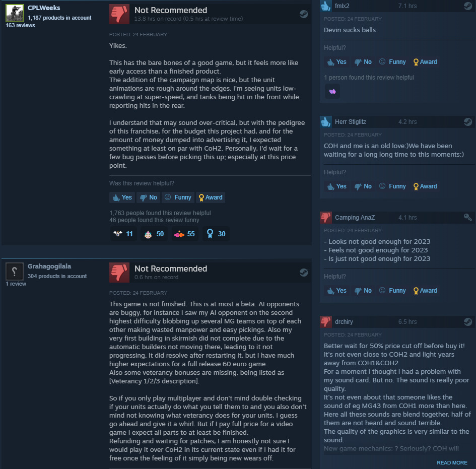Vote No on Herr Stiglitz's review
This screenshot has height=469, width=476.
pyautogui.click(x=363, y=186)
